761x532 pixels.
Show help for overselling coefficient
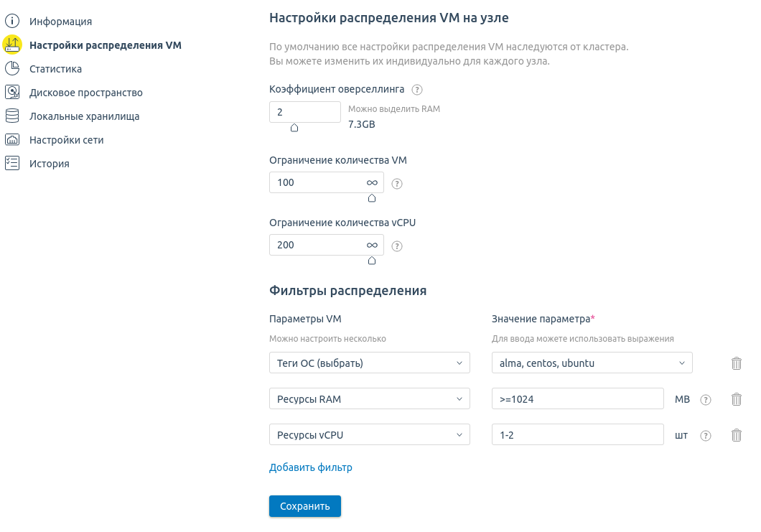click(x=416, y=90)
